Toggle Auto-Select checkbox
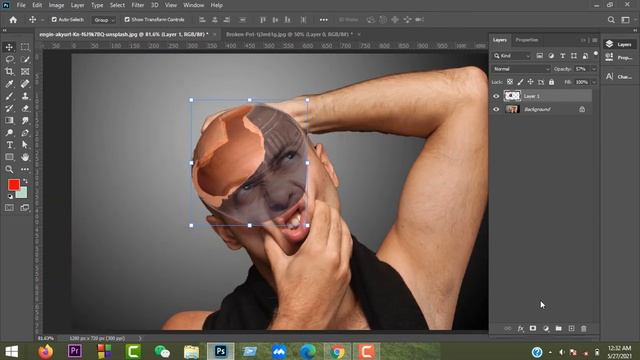The height and width of the screenshot is (360, 640). click(x=54, y=20)
